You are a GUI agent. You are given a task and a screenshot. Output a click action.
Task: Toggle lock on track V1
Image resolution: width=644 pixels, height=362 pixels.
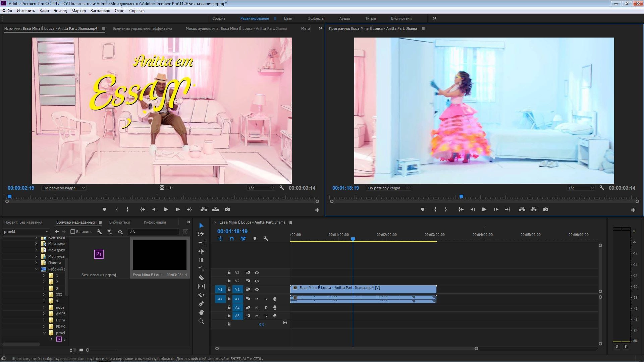[x=229, y=289]
